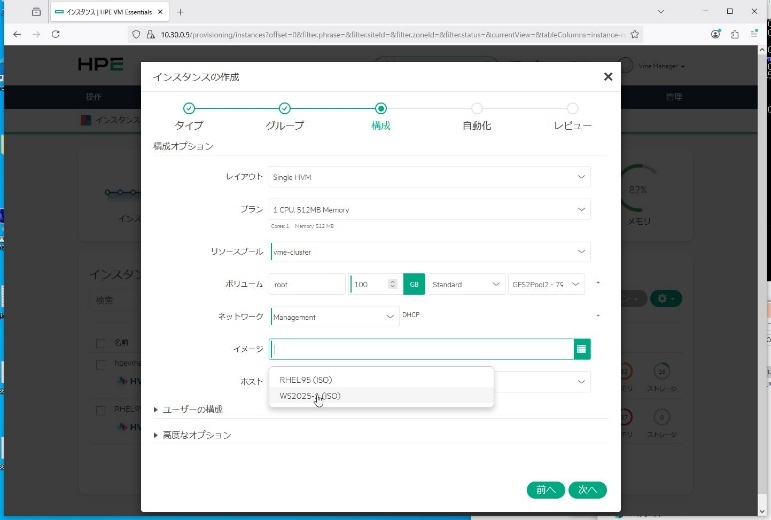Click the タイプ step checkmark circle
This screenshot has width=771, height=520.
click(189, 108)
